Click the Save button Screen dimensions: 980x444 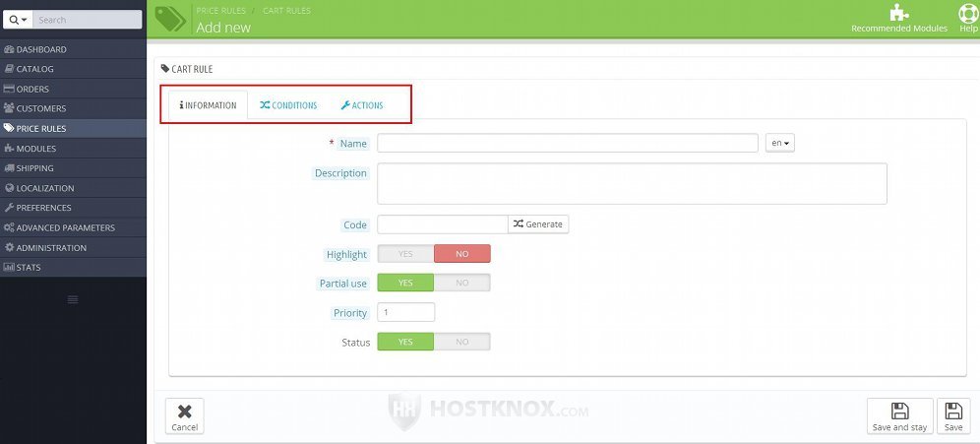[953, 415]
